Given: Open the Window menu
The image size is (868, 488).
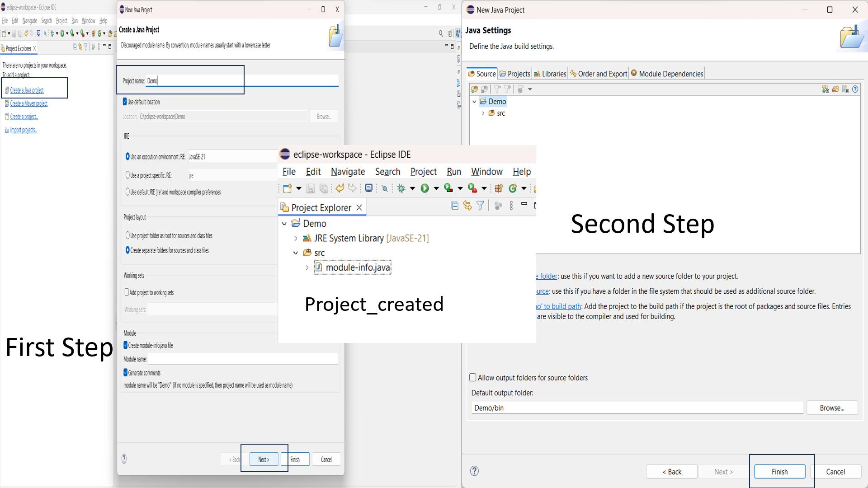Looking at the screenshot, I should coord(486,172).
